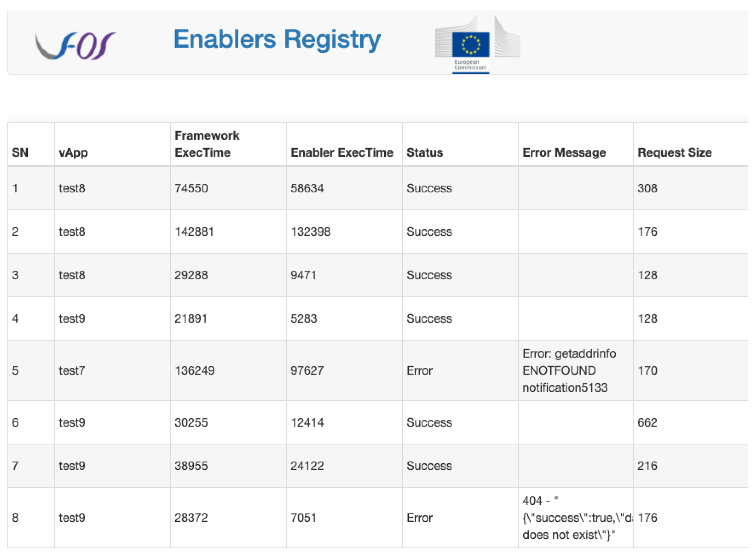
Task: Open the Enablers Registry title link
Action: (277, 40)
